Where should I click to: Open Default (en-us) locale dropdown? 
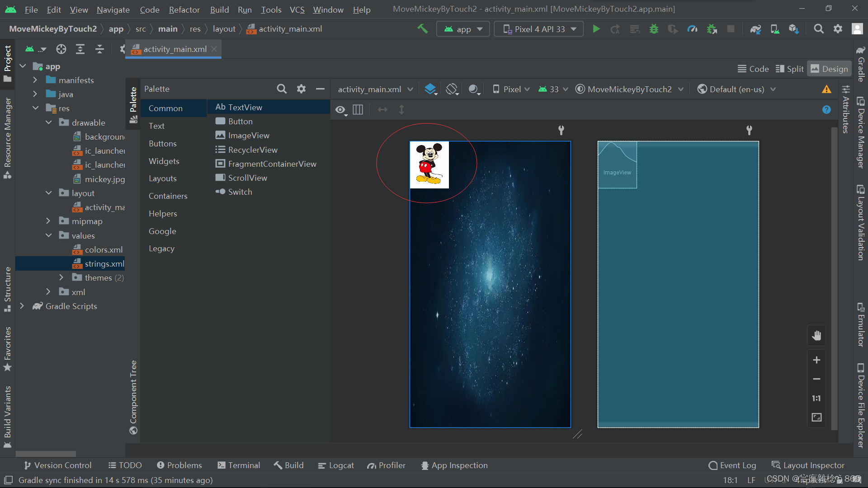click(x=736, y=89)
